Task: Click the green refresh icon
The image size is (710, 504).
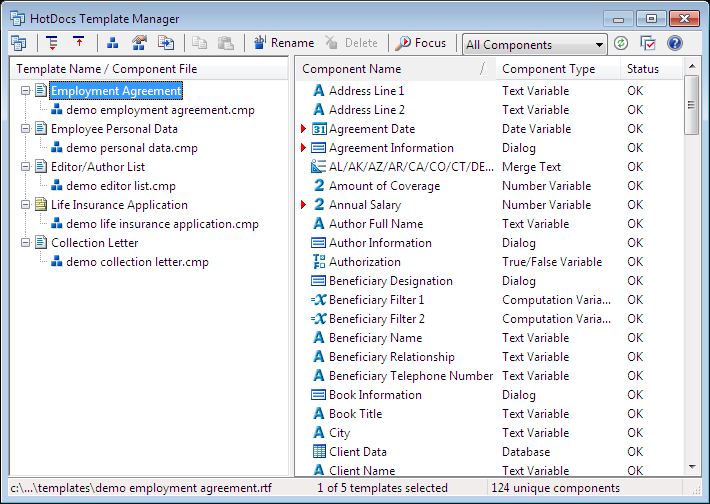Action: pos(621,43)
